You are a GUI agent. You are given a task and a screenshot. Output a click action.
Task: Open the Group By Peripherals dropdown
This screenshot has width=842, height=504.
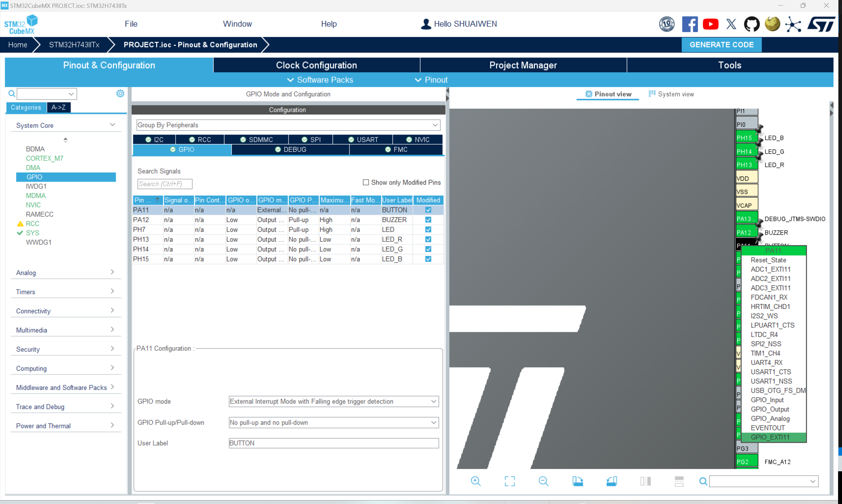(288, 125)
